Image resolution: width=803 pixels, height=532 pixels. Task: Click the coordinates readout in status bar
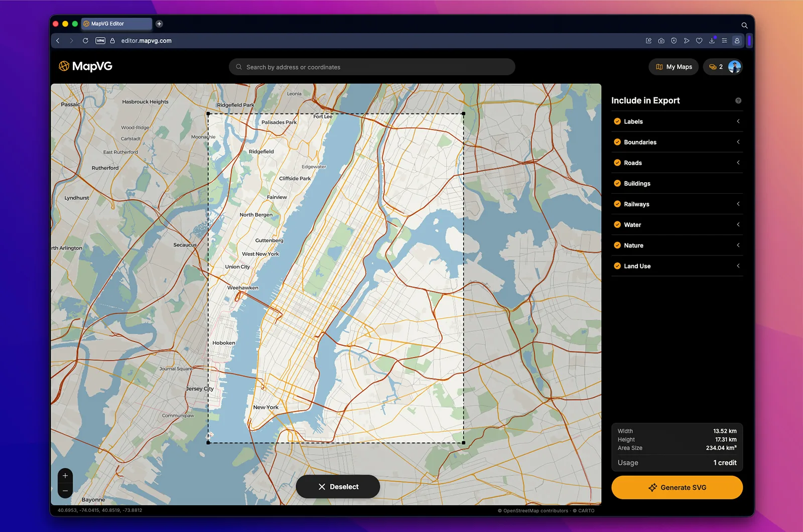pos(100,510)
